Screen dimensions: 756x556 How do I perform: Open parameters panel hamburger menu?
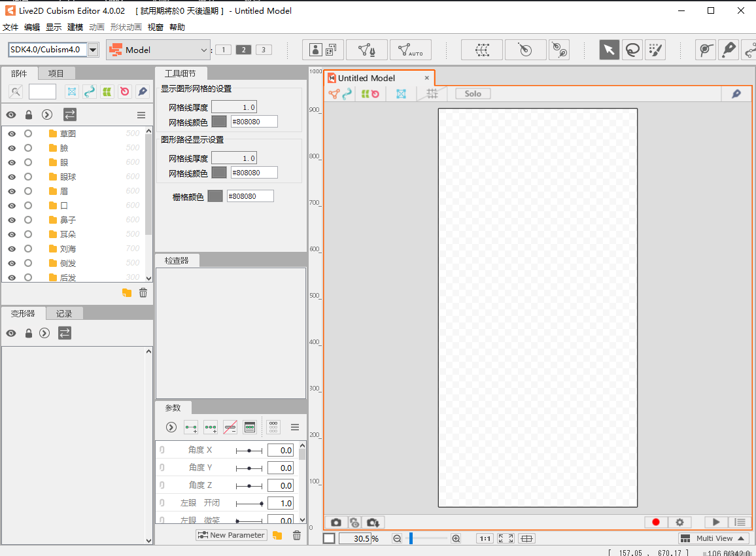pos(295,427)
